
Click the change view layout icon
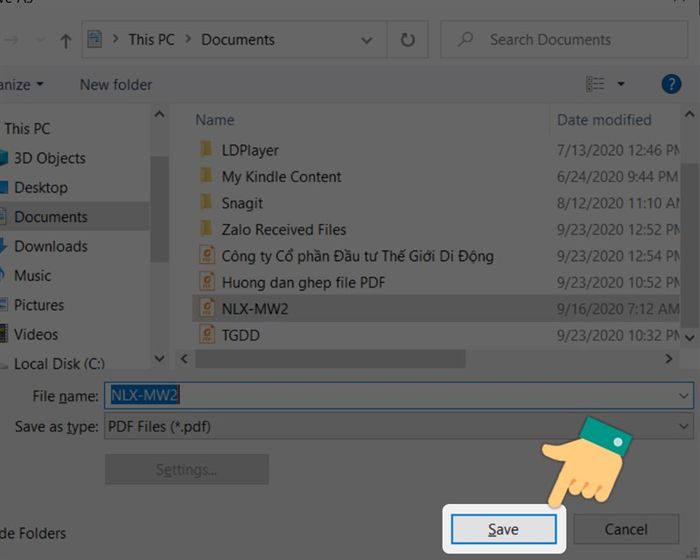pos(596,84)
